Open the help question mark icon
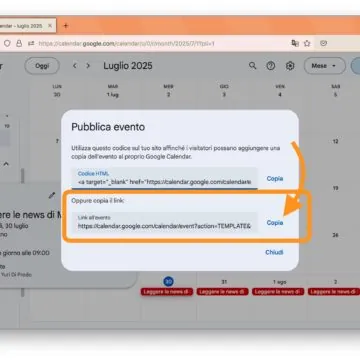 pos(271,66)
